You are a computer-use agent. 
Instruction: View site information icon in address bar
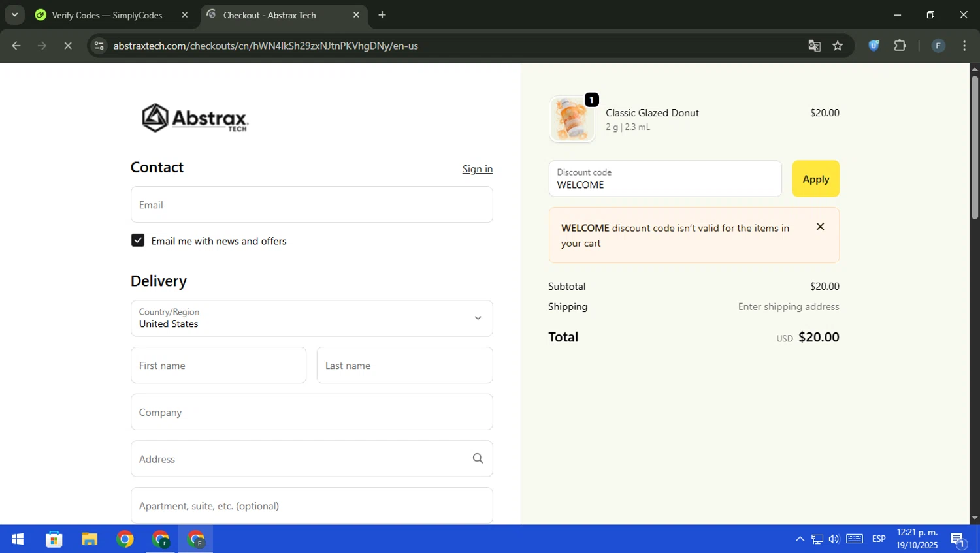click(x=99, y=46)
